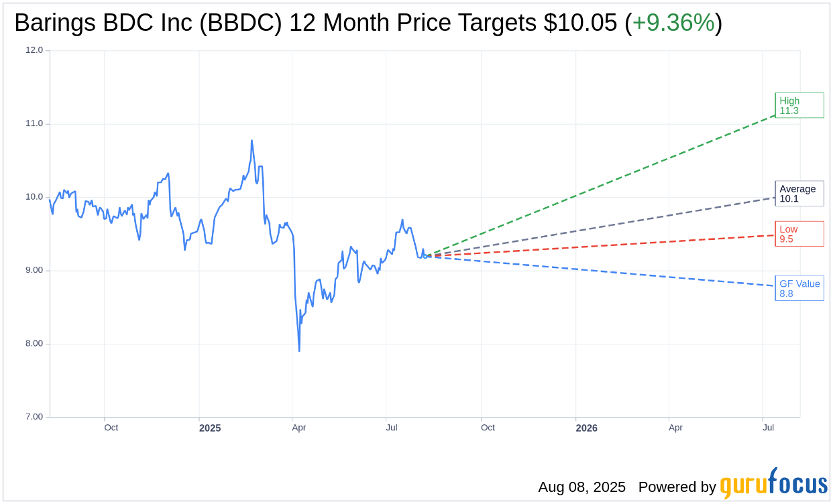Image resolution: width=833 pixels, height=504 pixels.
Task: Click the price line's lowest April dip
Action: [x=299, y=351]
